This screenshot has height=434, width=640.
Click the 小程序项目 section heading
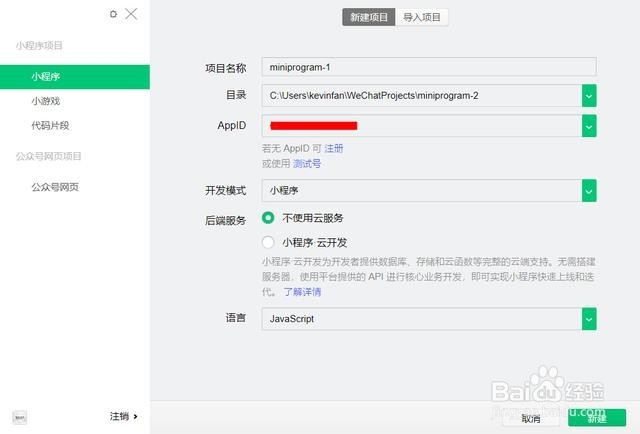point(39,45)
